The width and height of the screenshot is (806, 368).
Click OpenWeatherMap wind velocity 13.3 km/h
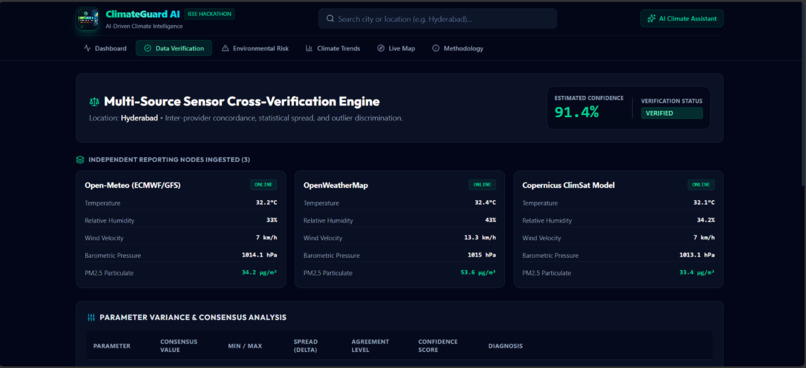pyautogui.click(x=480, y=238)
